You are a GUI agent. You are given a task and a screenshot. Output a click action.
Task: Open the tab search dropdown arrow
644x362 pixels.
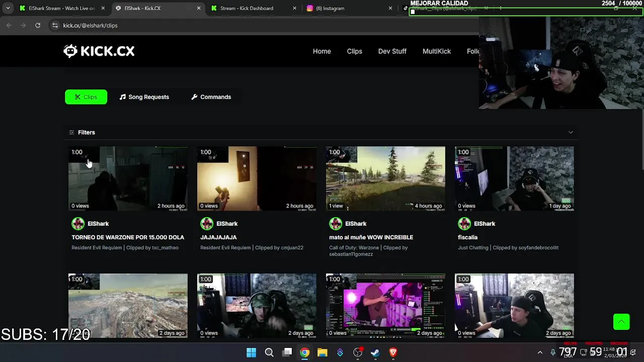click(x=8, y=8)
